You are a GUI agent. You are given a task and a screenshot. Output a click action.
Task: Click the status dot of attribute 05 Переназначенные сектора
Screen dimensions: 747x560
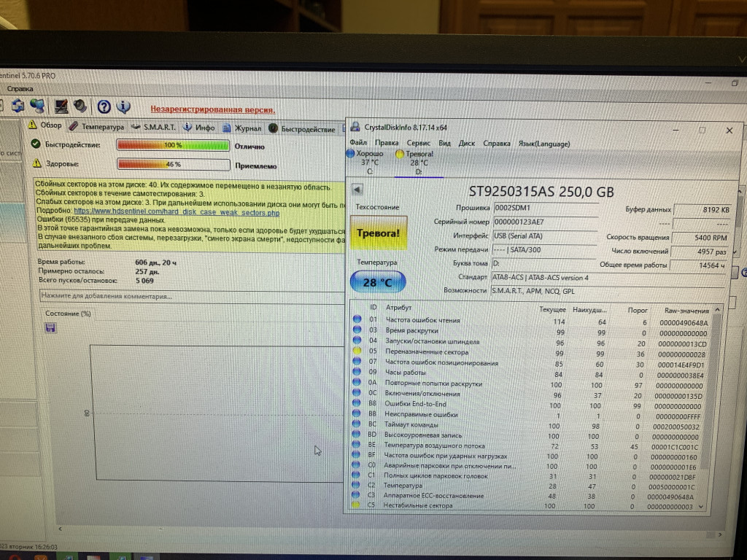[357, 351]
